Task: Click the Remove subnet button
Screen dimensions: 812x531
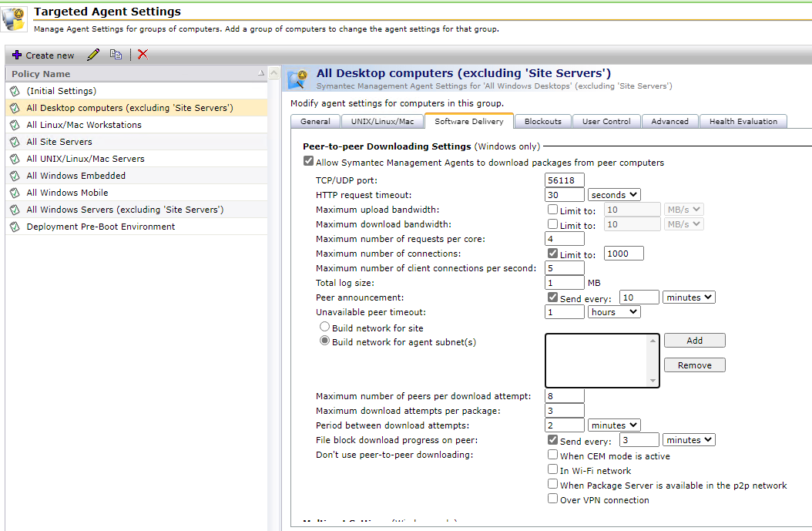Action: [x=694, y=365]
